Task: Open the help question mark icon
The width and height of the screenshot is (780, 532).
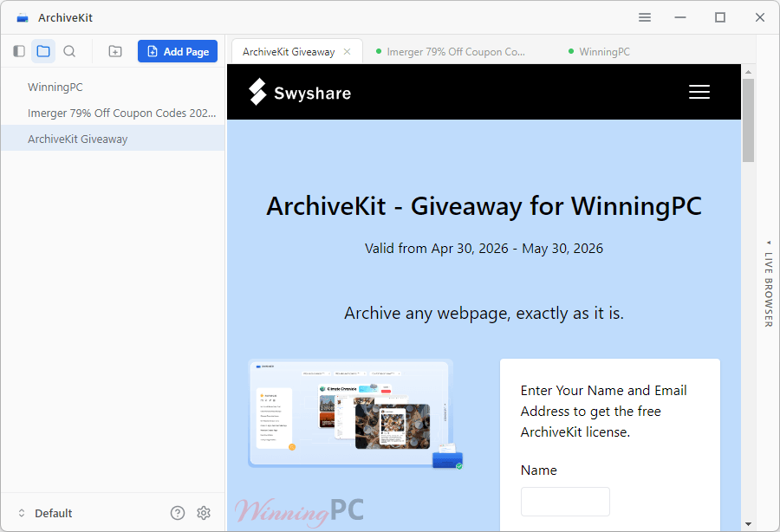Action: click(178, 513)
